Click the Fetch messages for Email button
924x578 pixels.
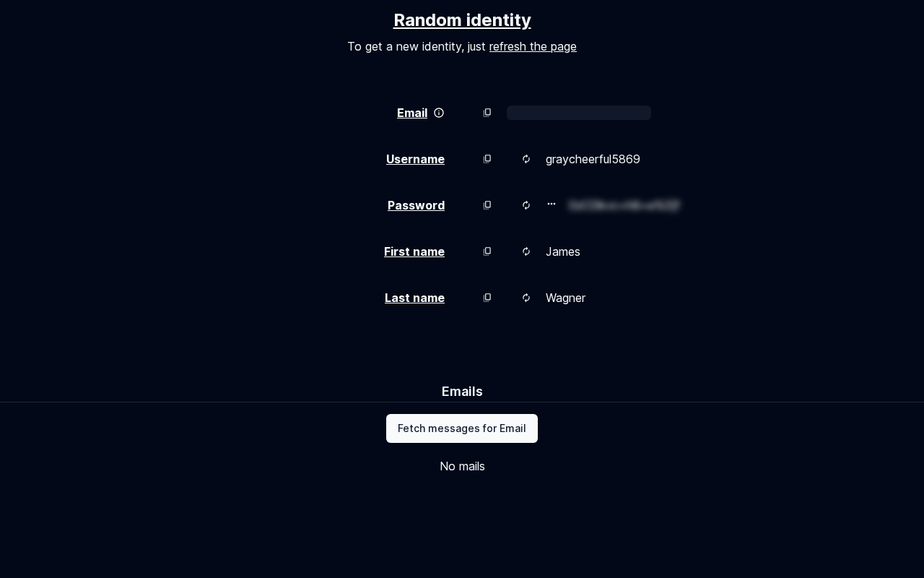[x=462, y=428]
